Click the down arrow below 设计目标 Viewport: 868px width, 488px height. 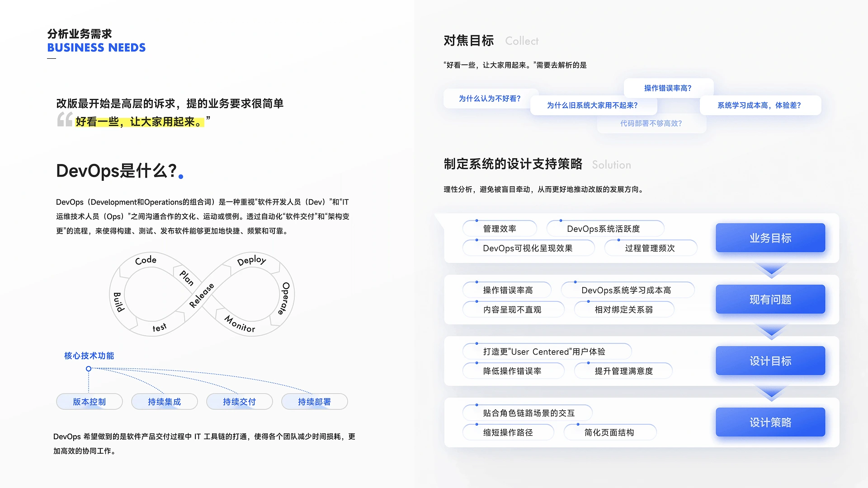pyautogui.click(x=771, y=393)
